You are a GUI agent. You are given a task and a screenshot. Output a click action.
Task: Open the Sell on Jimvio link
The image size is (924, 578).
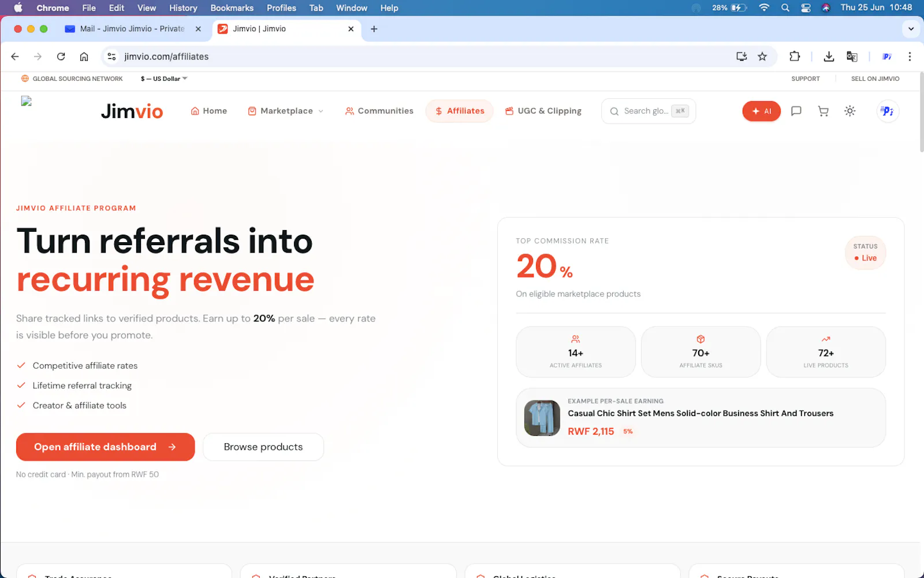click(875, 79)
